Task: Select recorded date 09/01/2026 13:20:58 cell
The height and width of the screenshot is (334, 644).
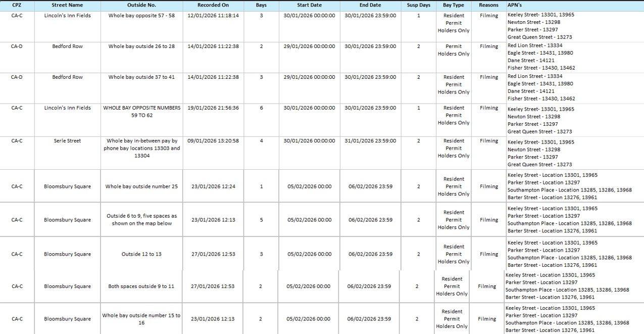Action: coord(213,141)
